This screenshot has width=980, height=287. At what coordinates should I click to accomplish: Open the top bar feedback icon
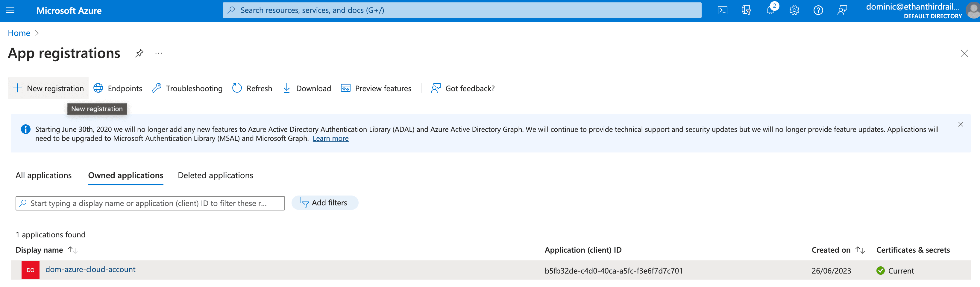point(842,10)
